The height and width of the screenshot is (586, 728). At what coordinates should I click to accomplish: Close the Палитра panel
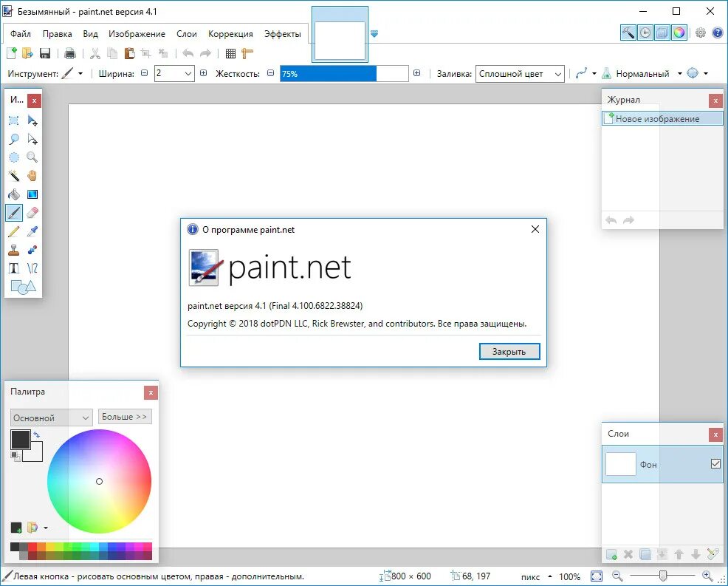click(x=151, y=392)
